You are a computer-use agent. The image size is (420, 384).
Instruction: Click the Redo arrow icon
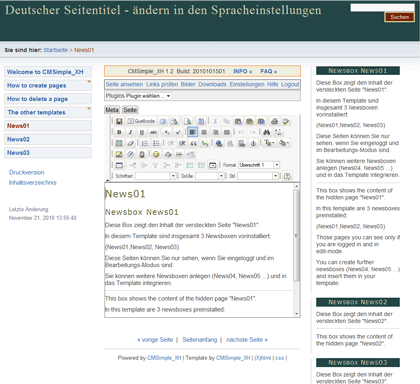point(252,132)
